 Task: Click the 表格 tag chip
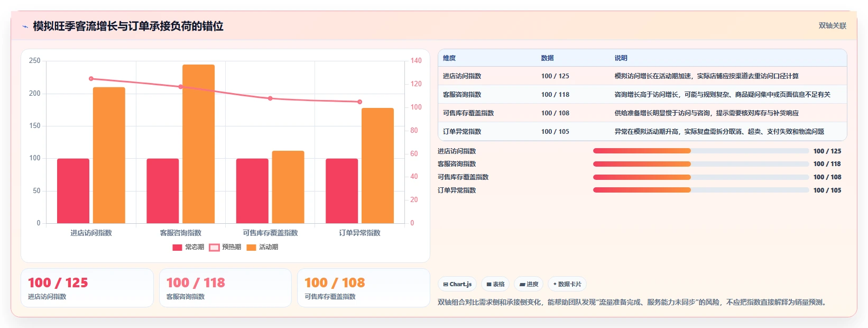pos(495,284)
